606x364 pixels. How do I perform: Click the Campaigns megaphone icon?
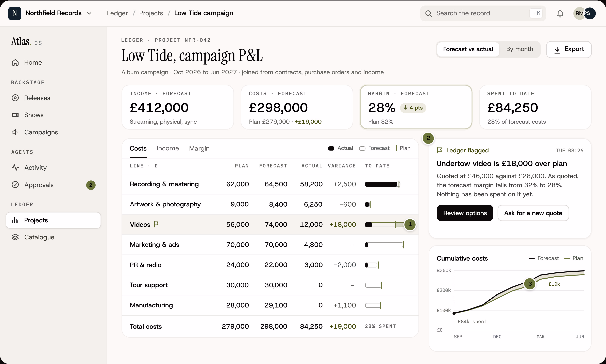point(15,132)
